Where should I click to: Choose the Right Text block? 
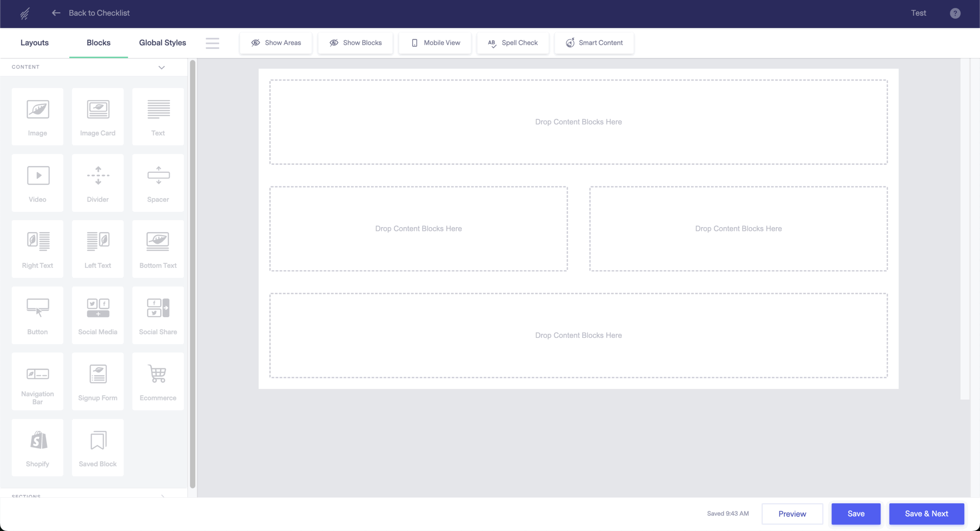click(x=38, y=249)
